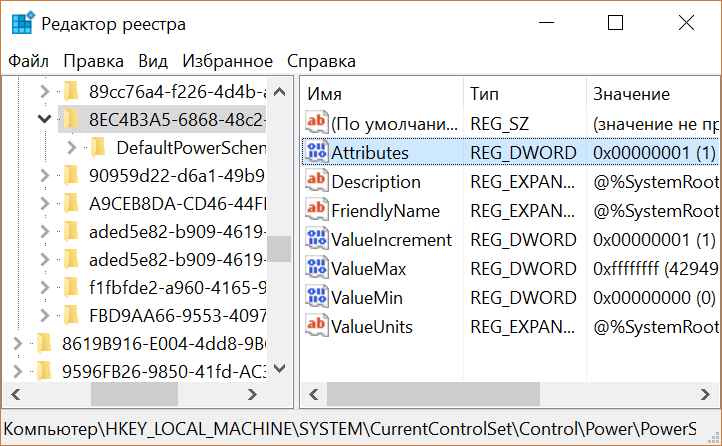Screen dimensions: 722x446
Task: Expand the DefaultPowerScheme subkey
Action: pos(72,147)
